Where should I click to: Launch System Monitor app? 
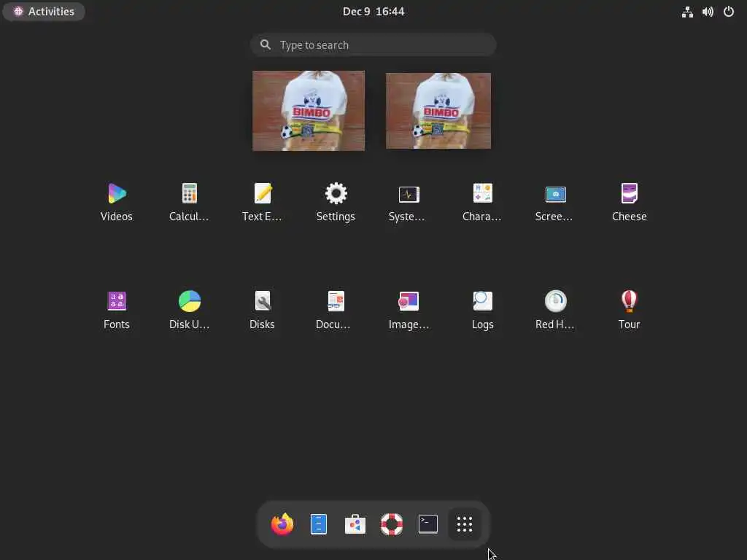[409, 202]
